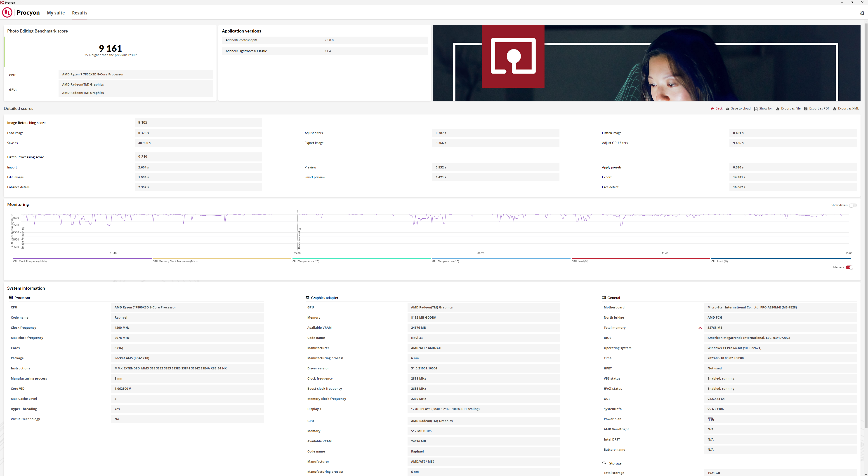This screenshot has width=868, height=476.
Task: Click the Smart preview value 3.471 s
Action: click(x=496, y=177)
